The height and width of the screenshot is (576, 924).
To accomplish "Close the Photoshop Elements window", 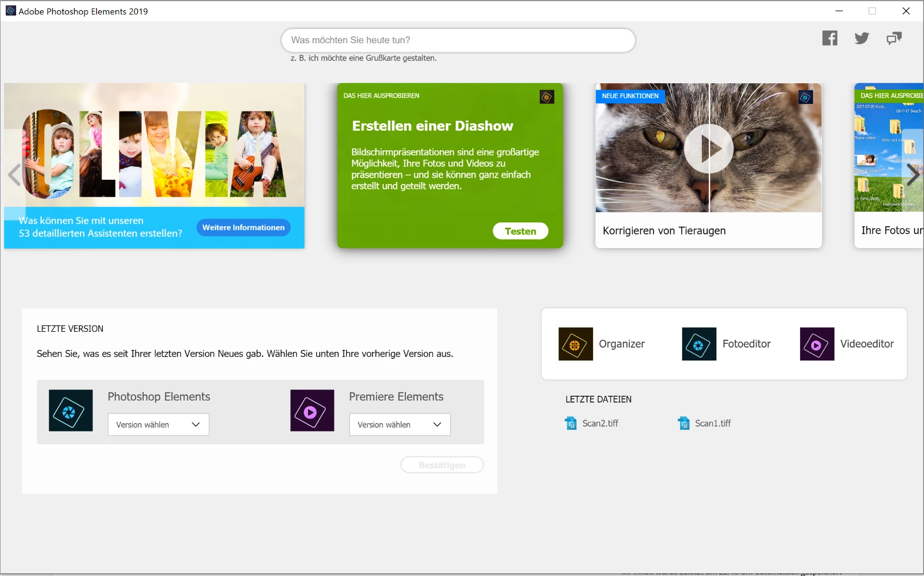I will tap(906, 11).
